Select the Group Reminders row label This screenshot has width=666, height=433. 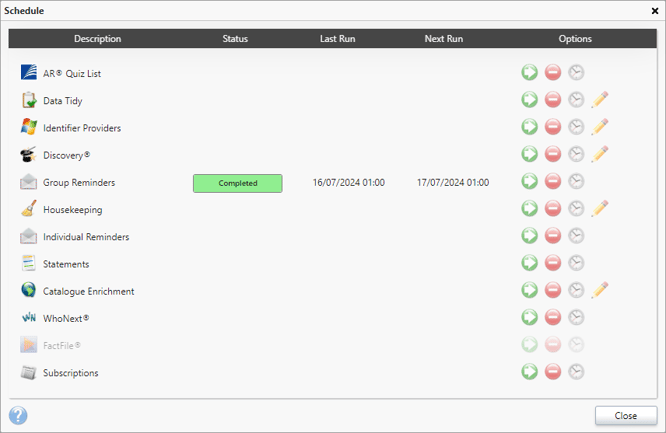(79, 182)
